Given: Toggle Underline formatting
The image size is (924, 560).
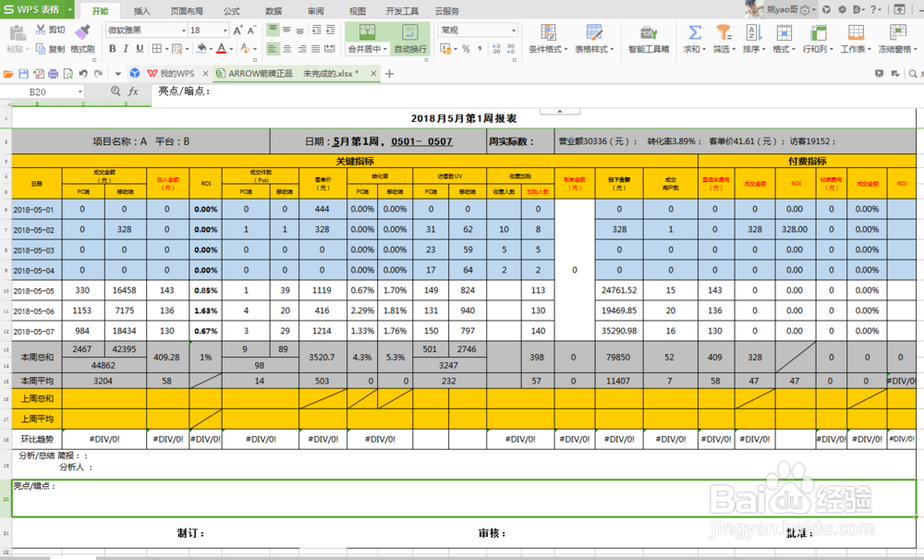Looking at the screenshot, I should pyautogui.click(x=140, y=49).
